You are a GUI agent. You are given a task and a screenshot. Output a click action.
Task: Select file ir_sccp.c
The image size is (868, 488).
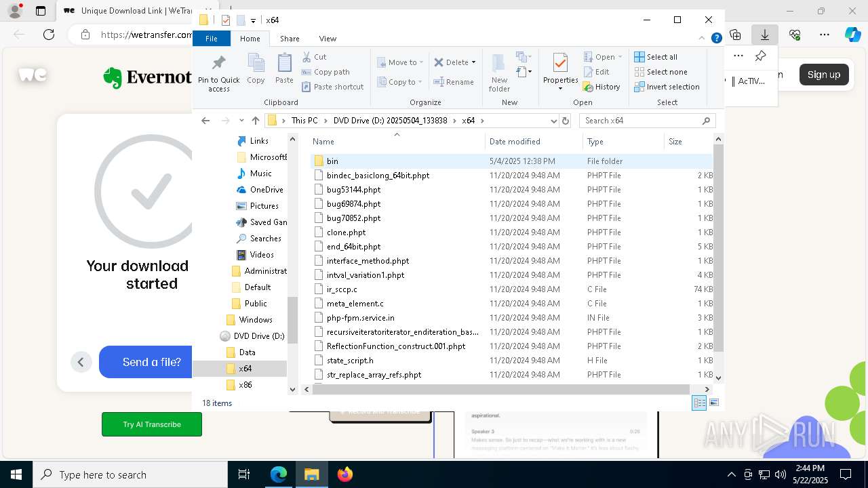(x=342, y=289)
